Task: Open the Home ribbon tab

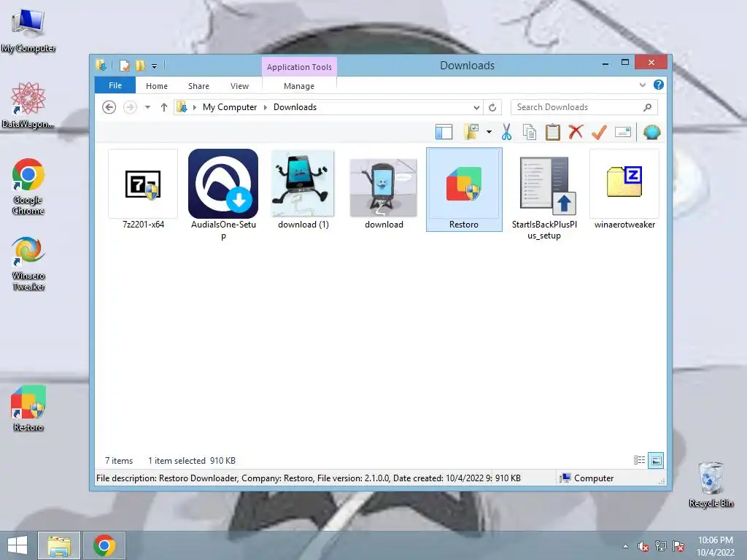Action: click(x=157, y=86)
